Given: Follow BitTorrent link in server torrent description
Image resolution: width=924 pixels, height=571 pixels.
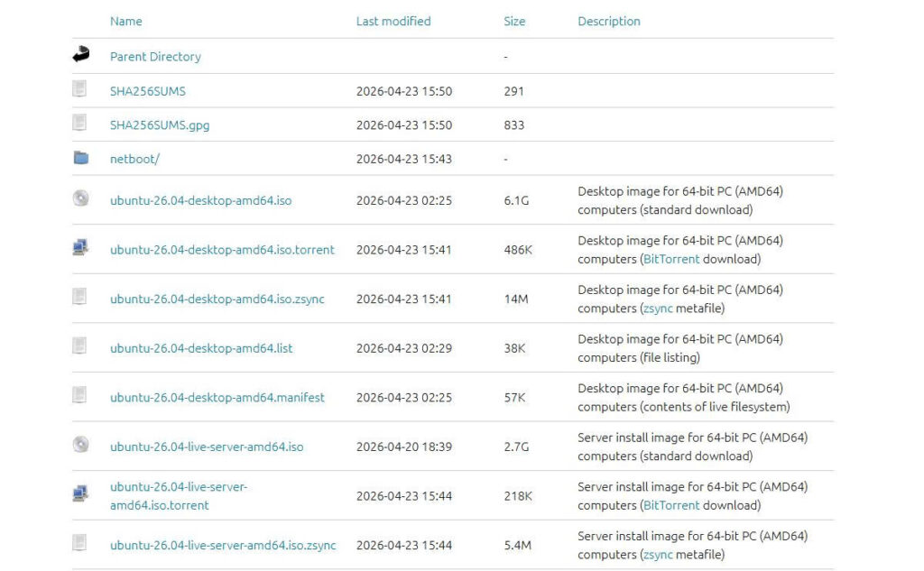Looking at the screenshot, I should (x=671, y=505).
